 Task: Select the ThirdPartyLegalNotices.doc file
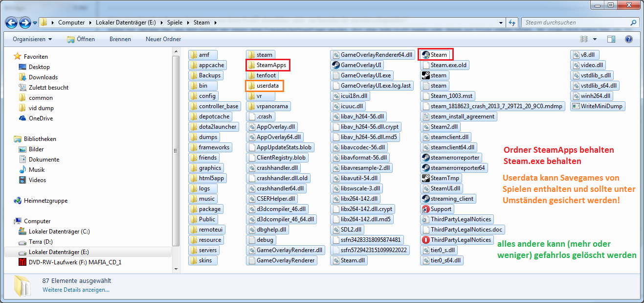tap(462, 230)
